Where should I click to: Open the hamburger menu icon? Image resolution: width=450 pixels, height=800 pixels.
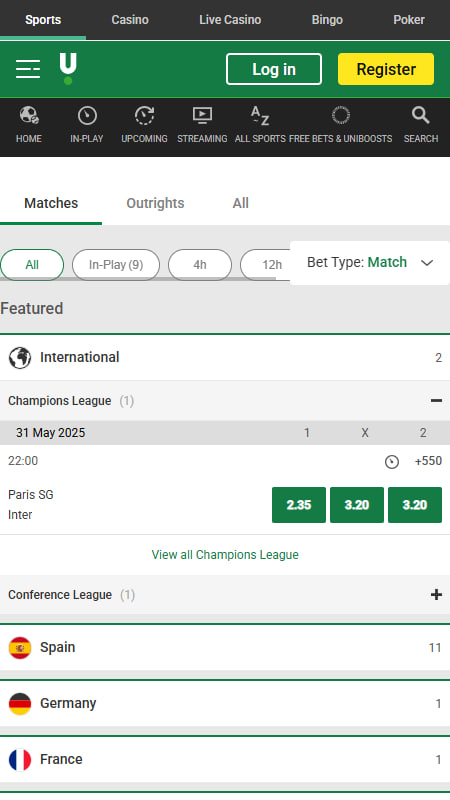[x=28, y=69]
